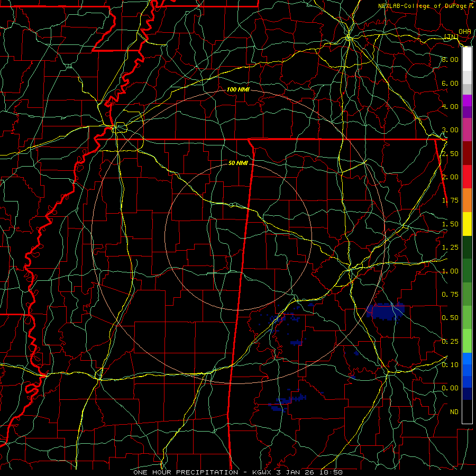Pick the darkest green legend swatch
This screenshot has height=476, width=476.
467,248
